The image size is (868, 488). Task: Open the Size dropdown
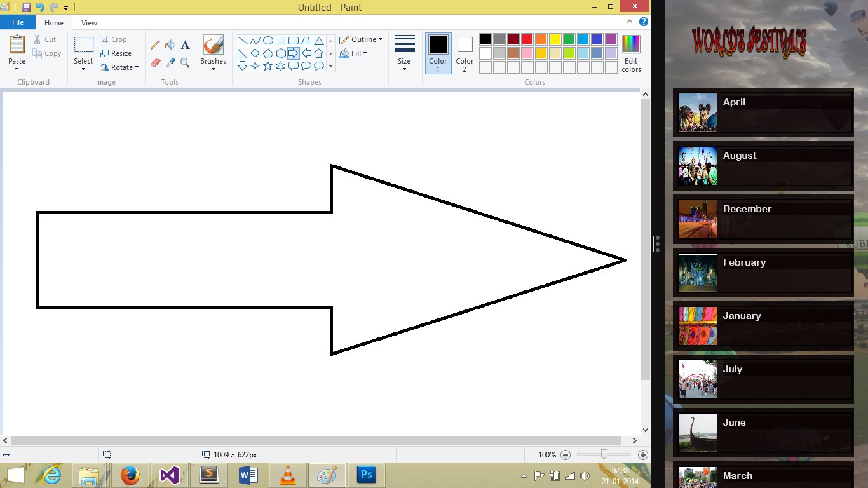pyautogui.click(x=404, y=53)
